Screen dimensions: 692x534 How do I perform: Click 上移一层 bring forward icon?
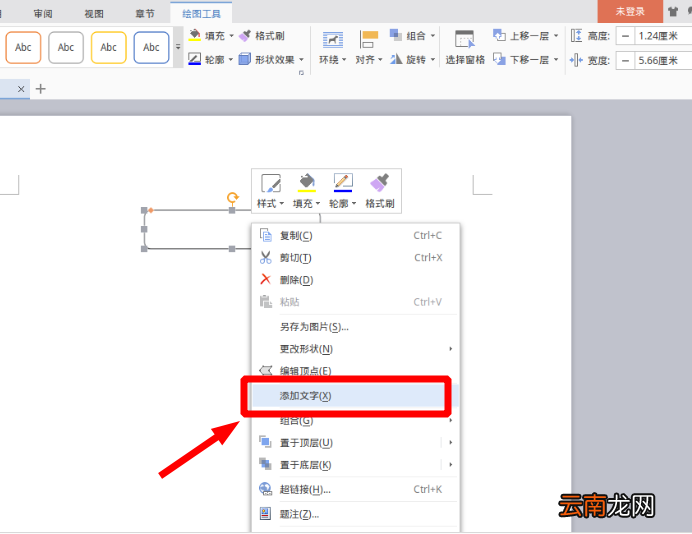[x=499, y=35]
